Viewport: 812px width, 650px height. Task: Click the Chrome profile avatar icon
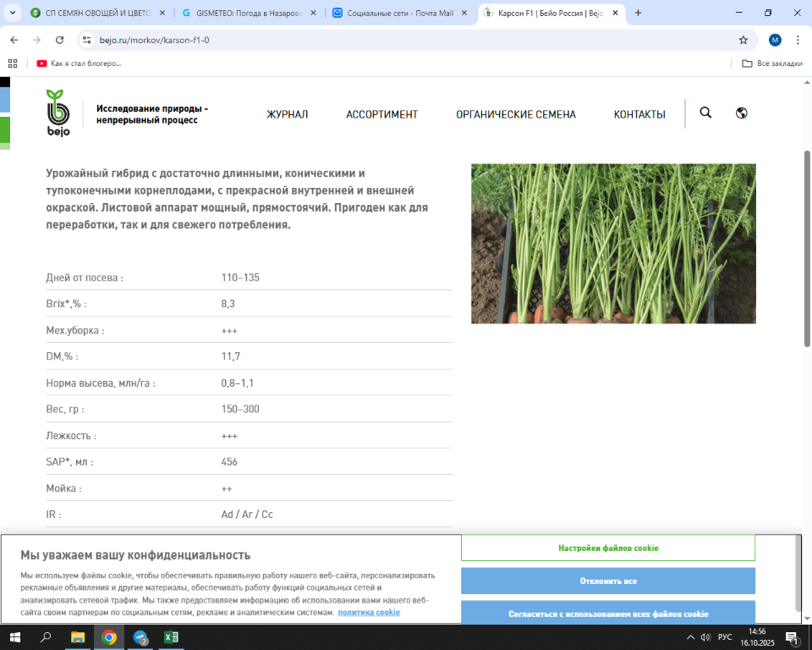pos(775,40)
